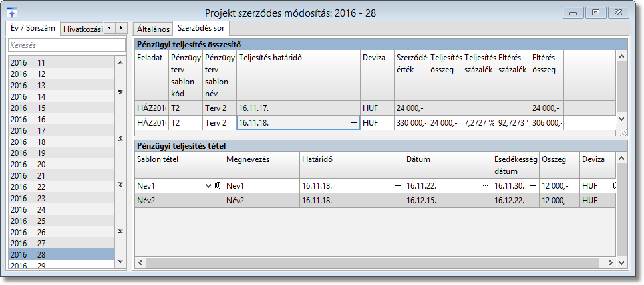This screenshot has width=644, height=285.
Task: Click the 16.12.22. due date cell
Action: pos(516,201)
